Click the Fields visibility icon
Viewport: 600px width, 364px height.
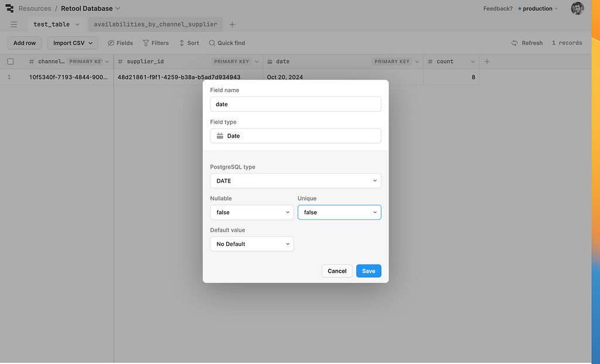pyautogui.click(x=111, y=43)
